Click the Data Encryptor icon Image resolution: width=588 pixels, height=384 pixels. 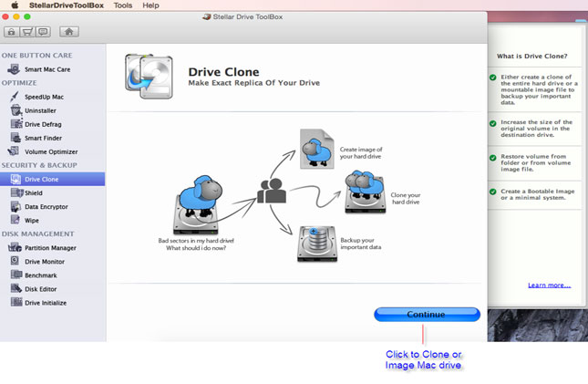15,206
